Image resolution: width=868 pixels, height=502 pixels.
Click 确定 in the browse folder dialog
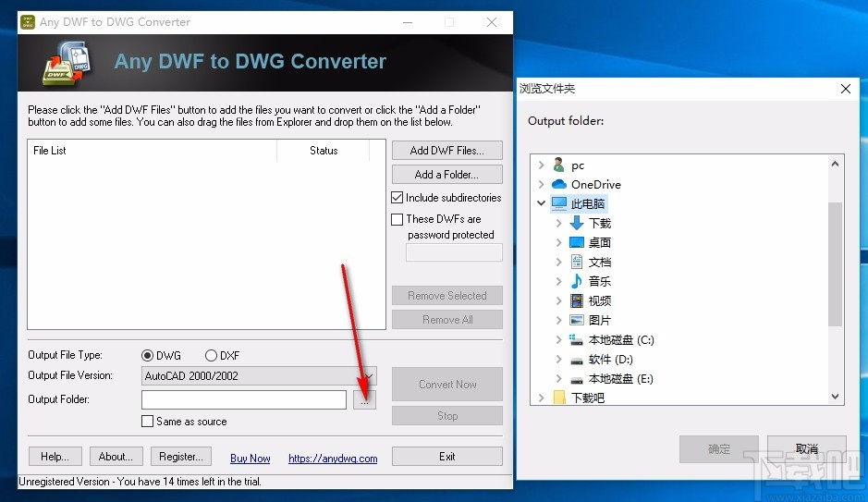tap(719, 449)
